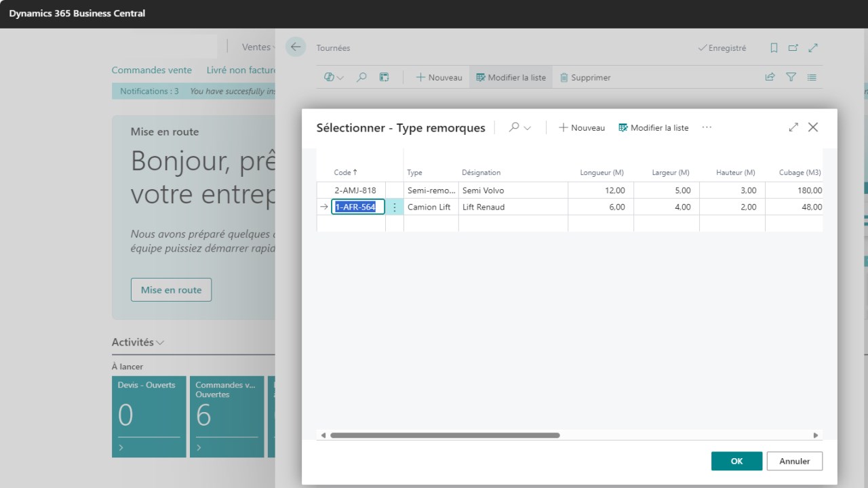Click Modifier la liste in Tournées toolbar
Screen dimensions: 868x488
point(511,77)
